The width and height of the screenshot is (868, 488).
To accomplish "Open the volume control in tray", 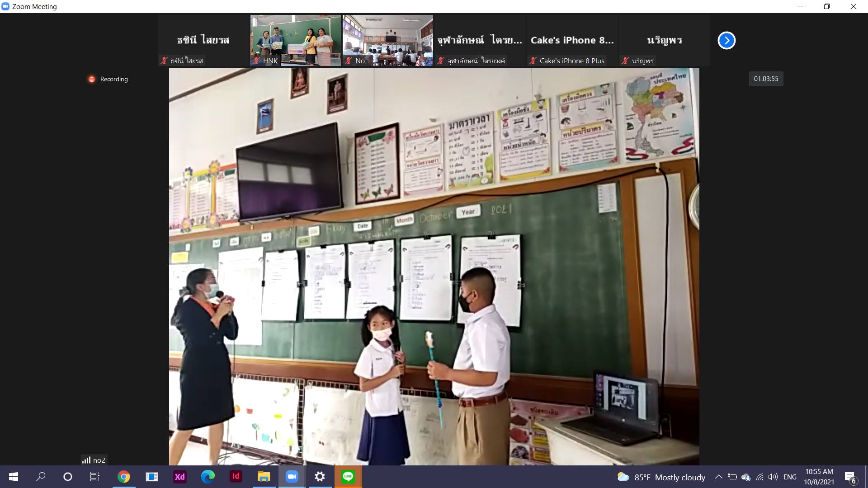I will click(773, 477).
